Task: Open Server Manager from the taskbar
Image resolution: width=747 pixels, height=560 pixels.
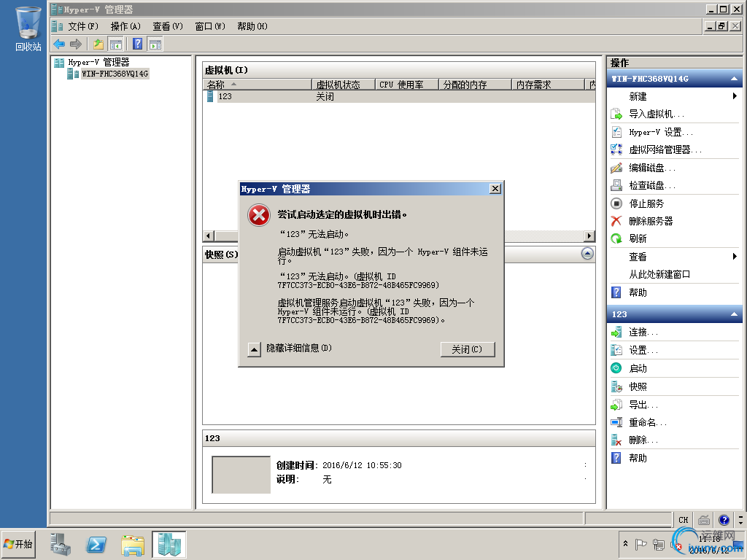Action: [61, 544]
